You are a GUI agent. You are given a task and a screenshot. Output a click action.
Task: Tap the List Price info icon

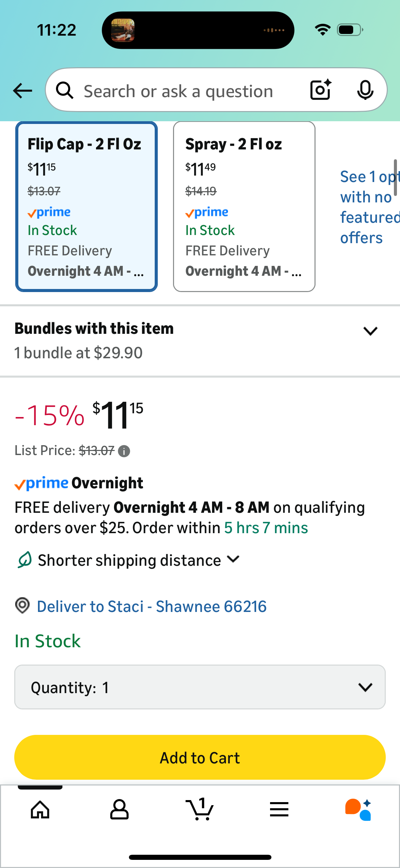click(x=124, y=451)
